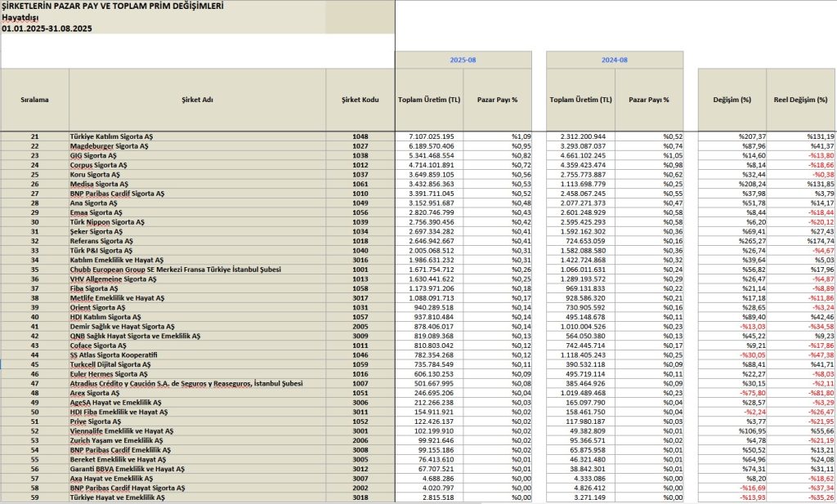Select the 'Emaa Sigorta AŞ' cell
The width and height of the screenshot is (837, 504).
[x=197, y=213]
